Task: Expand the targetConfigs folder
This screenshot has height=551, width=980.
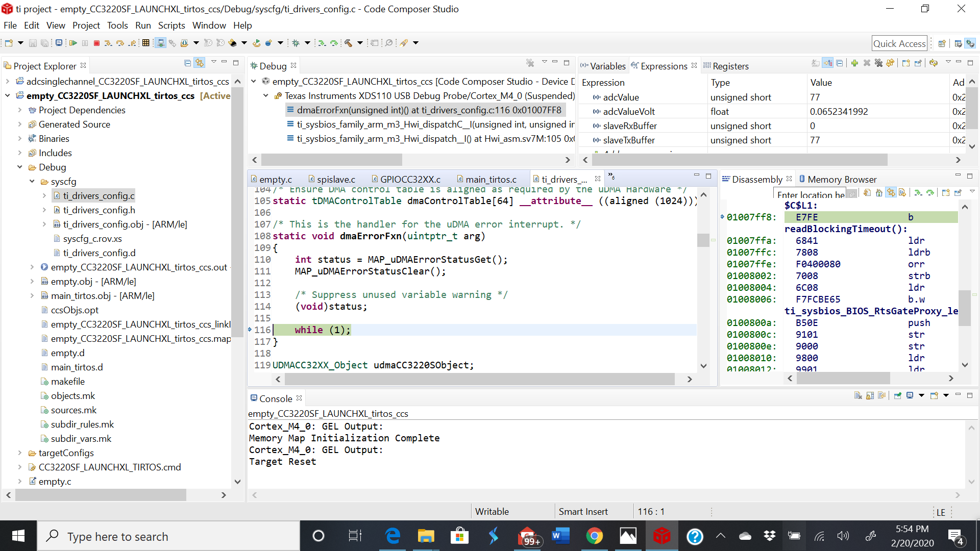Action: click(x=20, y=453)
